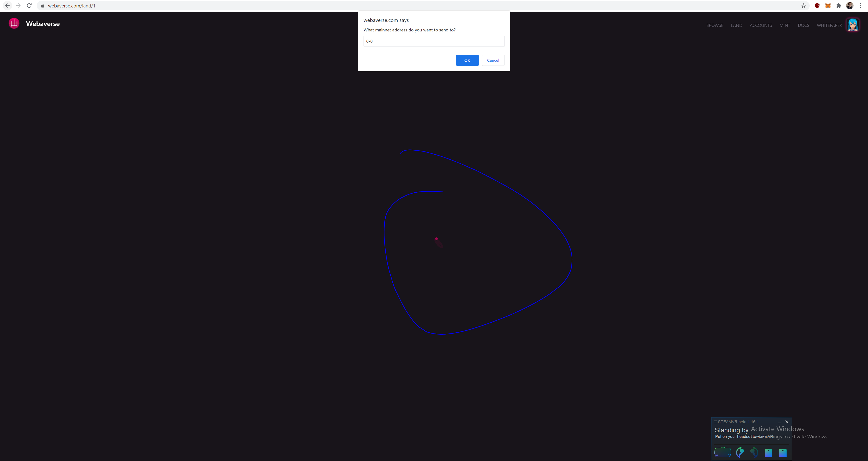The height and width of the screenshot is (461, 868).
Task: Click the uBlock Origin shield icon
Action: pos(817,5)
